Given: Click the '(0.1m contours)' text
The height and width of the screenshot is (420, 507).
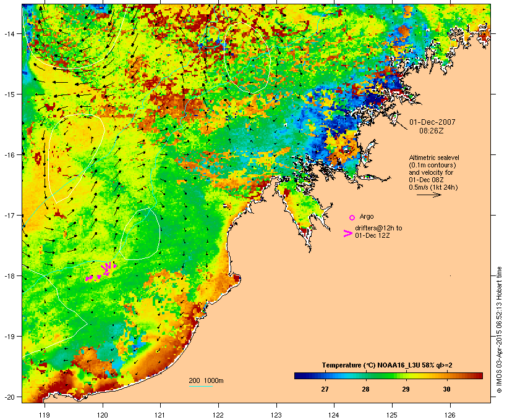Looking at the screenshot, I should [x=432, y=165].
